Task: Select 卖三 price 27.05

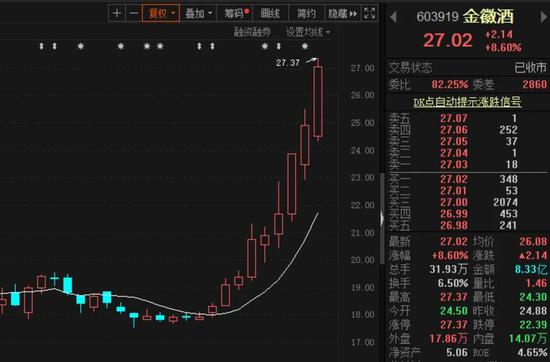Action: click(x=454, y=141)
